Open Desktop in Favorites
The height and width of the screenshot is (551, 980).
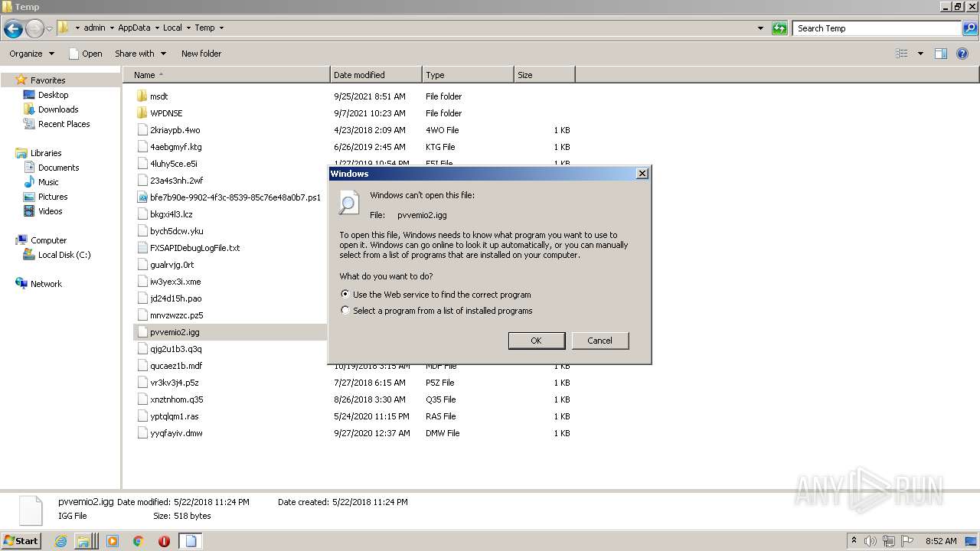(x=53, y=95)
